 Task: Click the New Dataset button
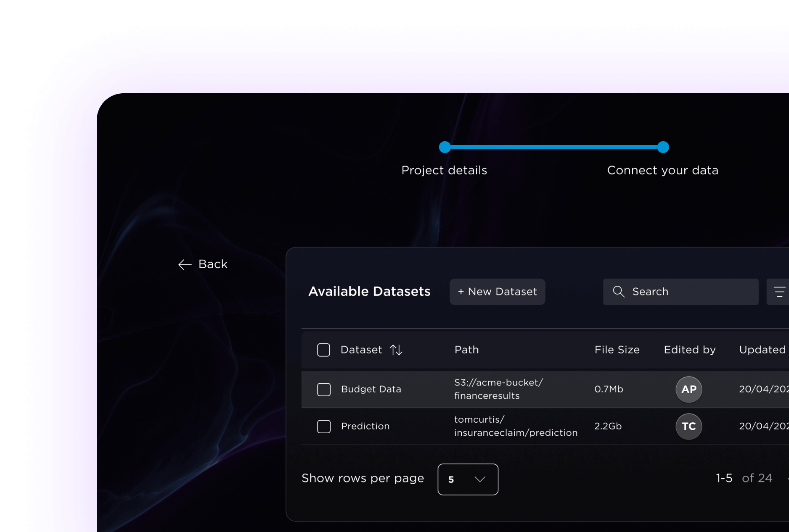tap(497, 292)
